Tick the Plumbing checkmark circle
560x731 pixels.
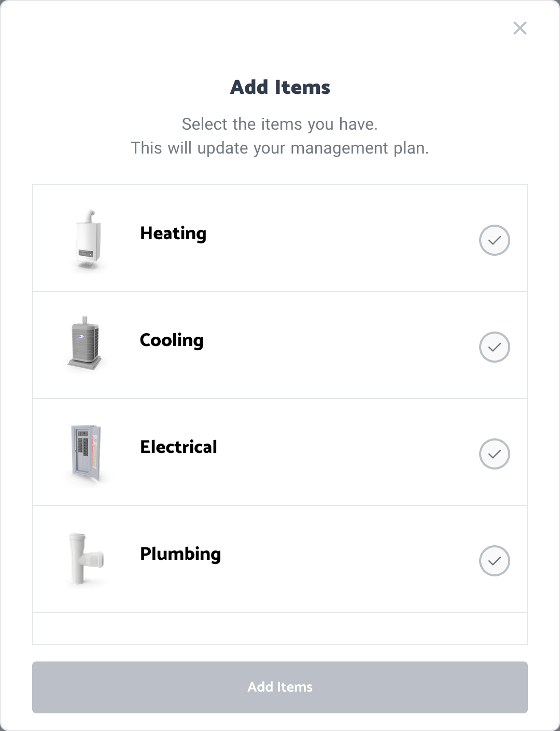[x=495, y=561]
